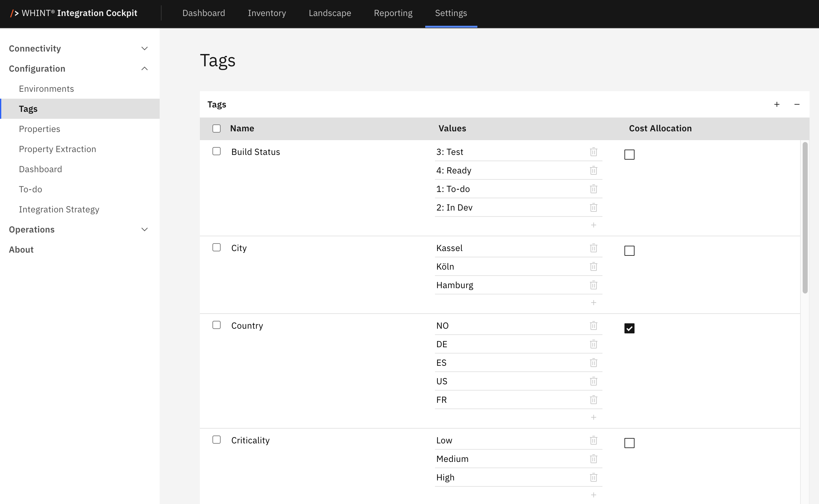Delete the DE country value

coord(593,344)
